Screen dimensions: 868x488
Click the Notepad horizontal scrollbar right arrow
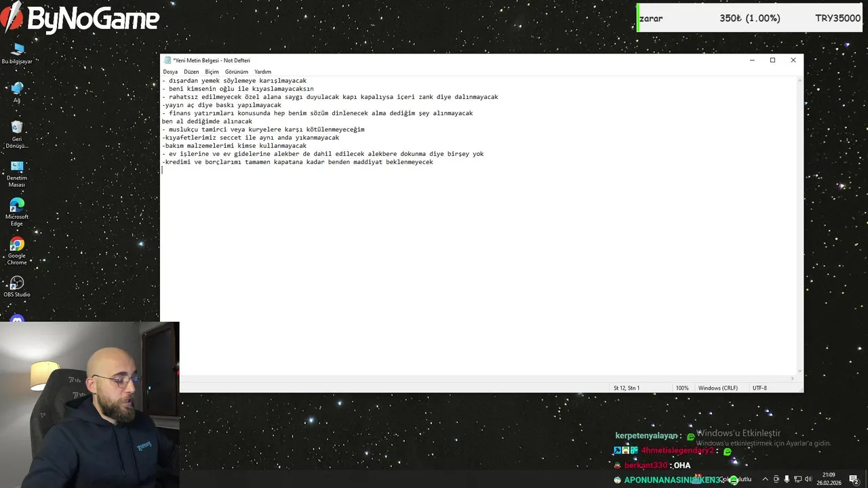792,378
